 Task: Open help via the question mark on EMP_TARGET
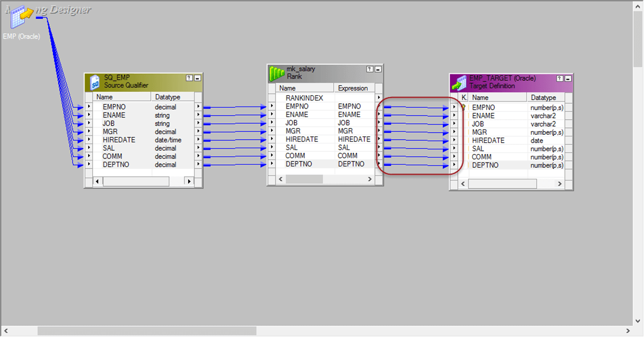(x=559, y=78)
